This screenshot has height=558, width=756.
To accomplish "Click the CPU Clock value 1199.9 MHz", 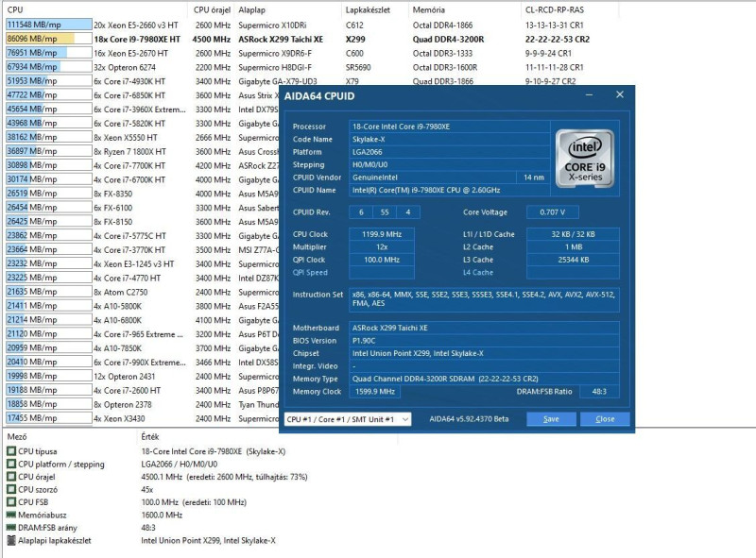I will (x=382, y=234).
